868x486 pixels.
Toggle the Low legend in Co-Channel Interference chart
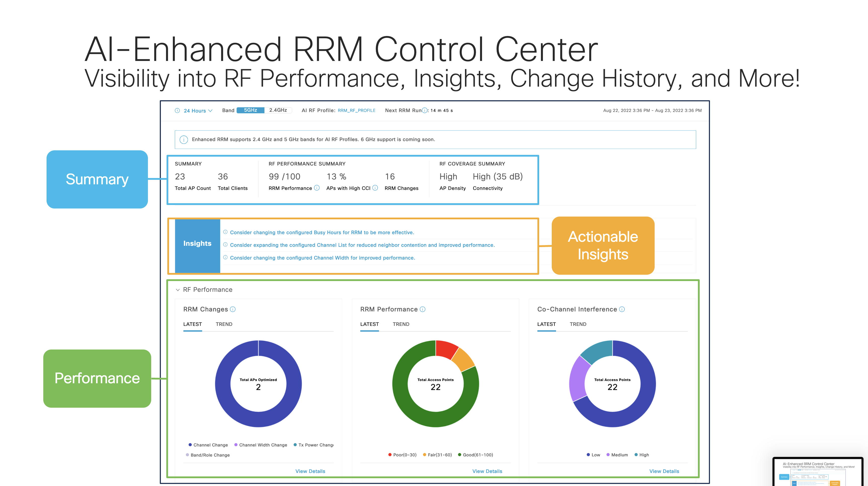tap(594, 455)
